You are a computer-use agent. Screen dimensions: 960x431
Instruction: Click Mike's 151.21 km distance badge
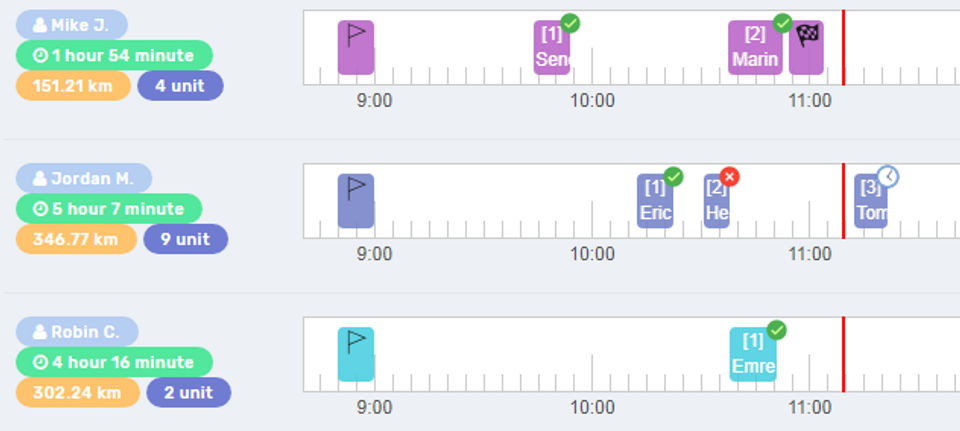tap(73, 86)
